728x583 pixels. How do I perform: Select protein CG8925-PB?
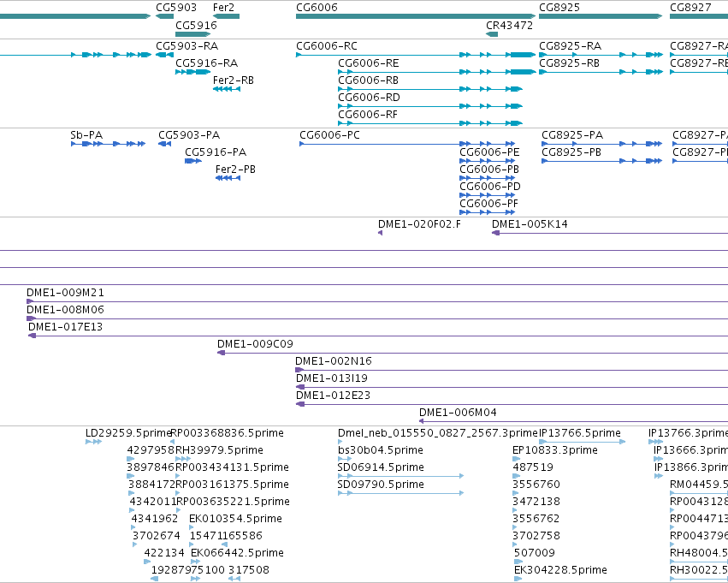pyautogui.click(x=602, y=161)
